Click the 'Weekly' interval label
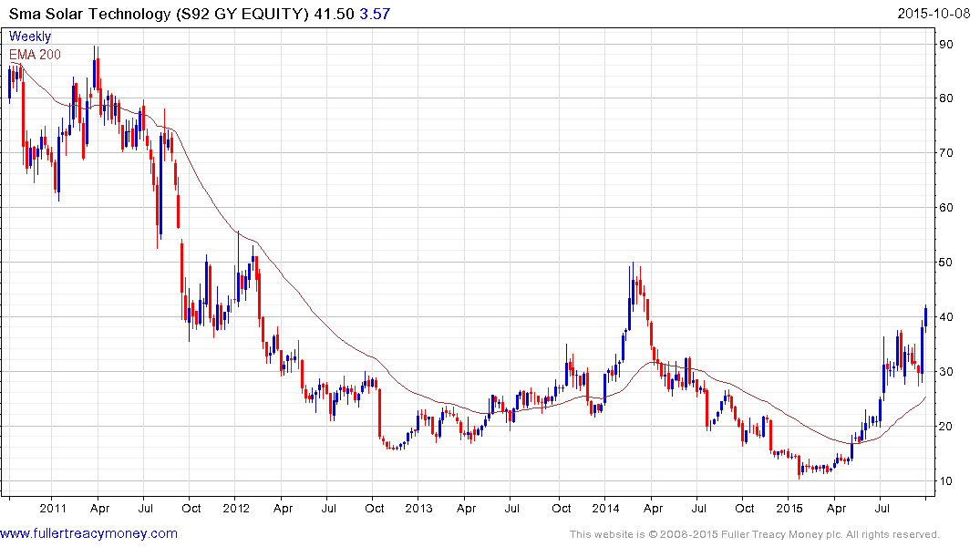The height and width of the screenshot is (547, 980). [30, 36]
